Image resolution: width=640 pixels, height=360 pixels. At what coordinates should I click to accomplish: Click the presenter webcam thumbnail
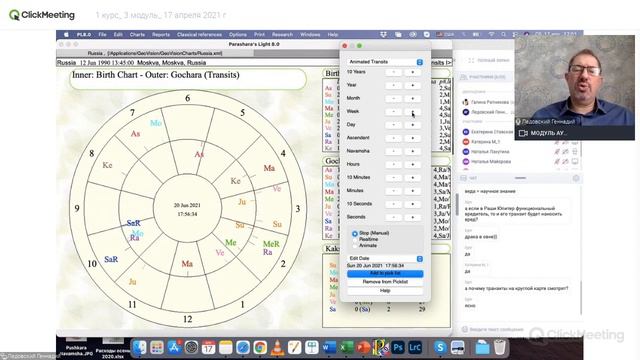pyautogui.click(x=575, y=87)
